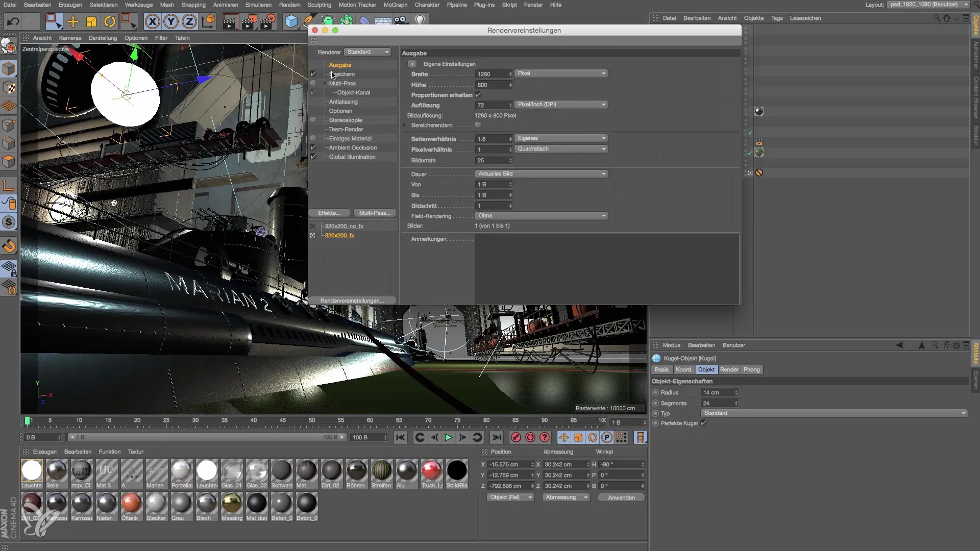Click the camera object icon
The image size is (980, 551).
pyautogui.click(x=401, y=21)
